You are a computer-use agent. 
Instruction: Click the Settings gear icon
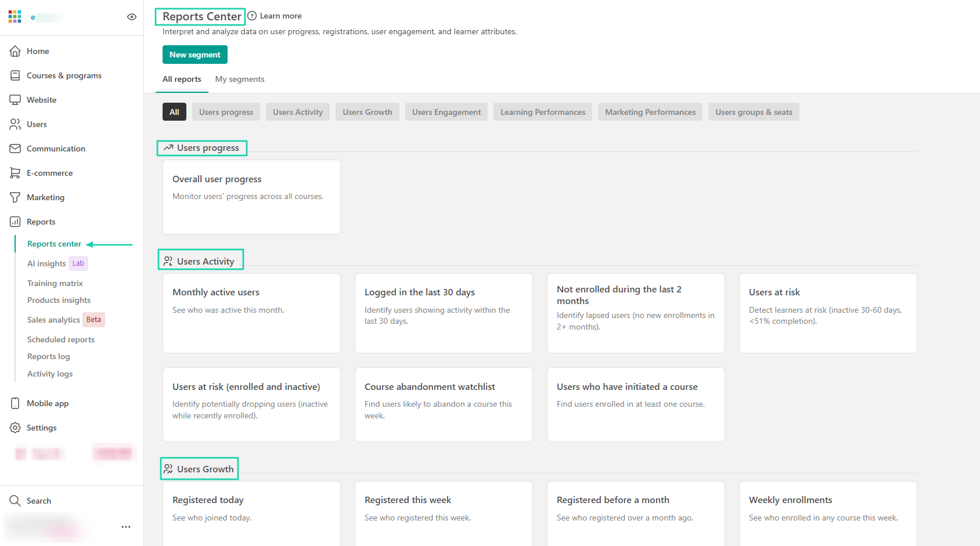15,428
